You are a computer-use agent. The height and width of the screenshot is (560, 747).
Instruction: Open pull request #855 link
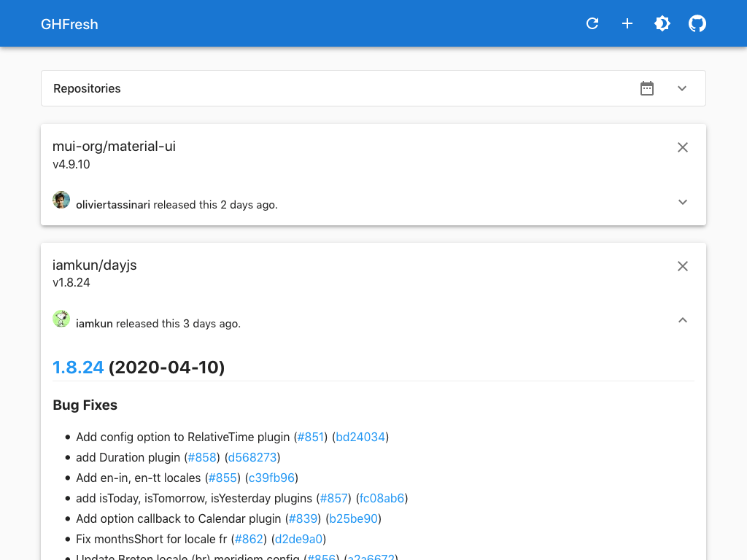pos(223,478)
